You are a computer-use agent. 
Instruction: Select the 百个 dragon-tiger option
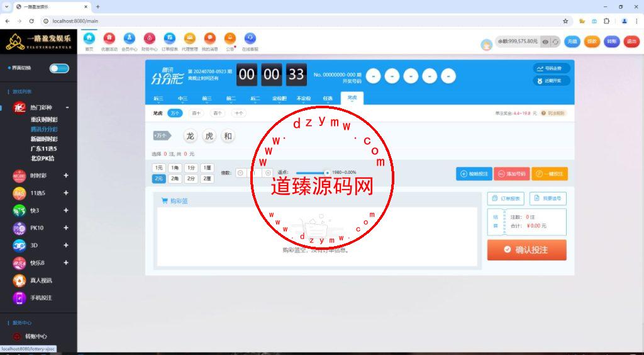217,113
